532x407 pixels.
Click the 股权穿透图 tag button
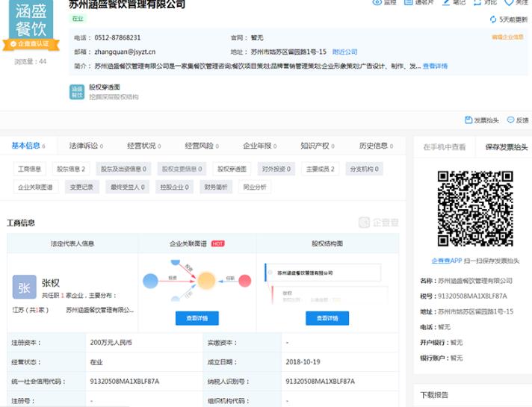(232, 169)
